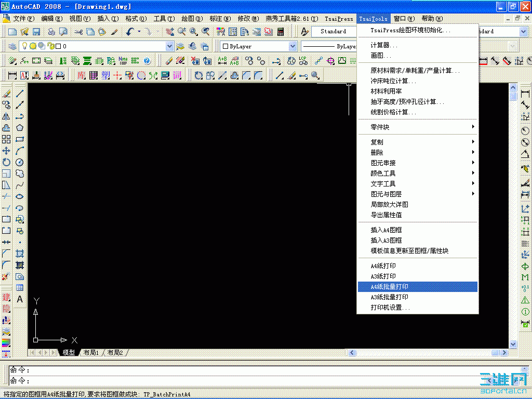Choose 插入A4图框 menu entry
This screenshot has width=532, height=399.
(x=418, y=230)
